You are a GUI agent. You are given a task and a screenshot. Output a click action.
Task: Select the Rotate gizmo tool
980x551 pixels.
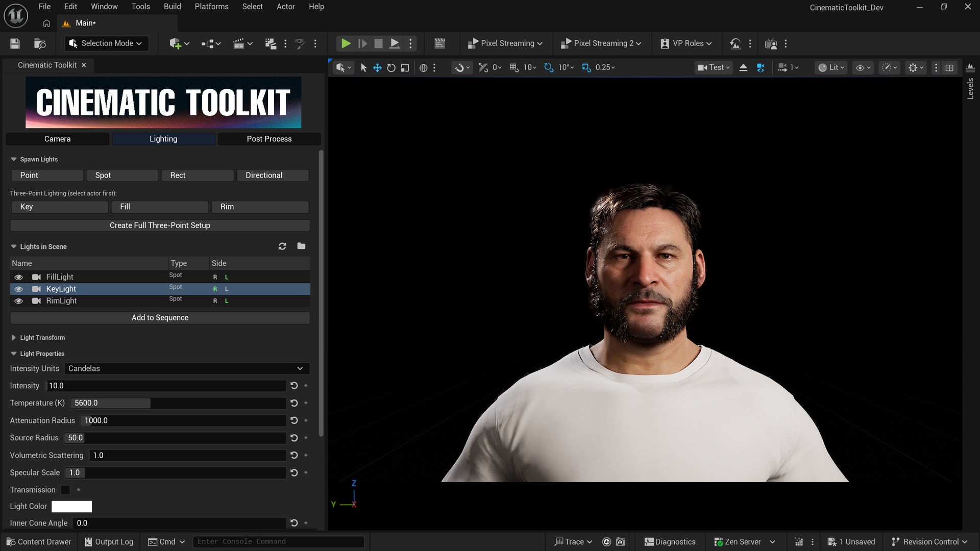[391, 67]
